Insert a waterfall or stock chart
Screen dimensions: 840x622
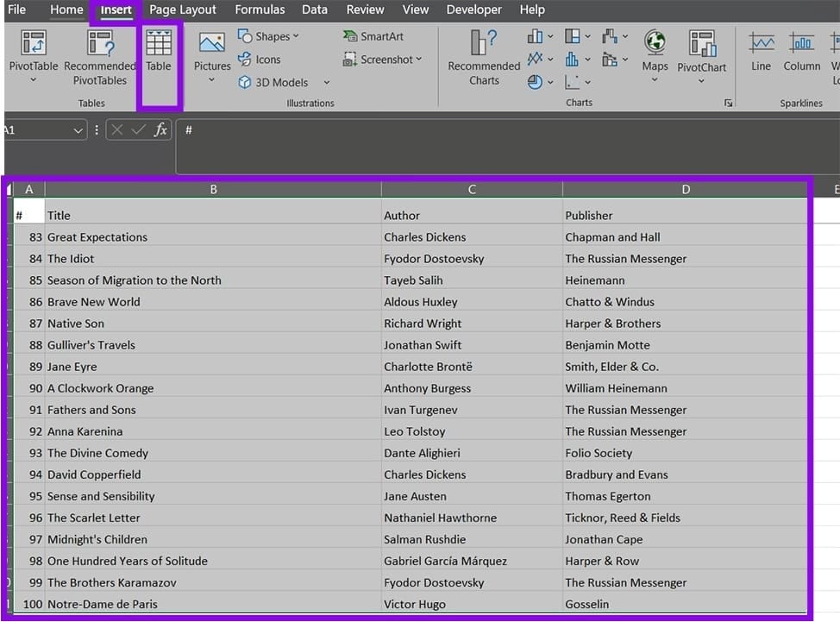pos(610,36)
